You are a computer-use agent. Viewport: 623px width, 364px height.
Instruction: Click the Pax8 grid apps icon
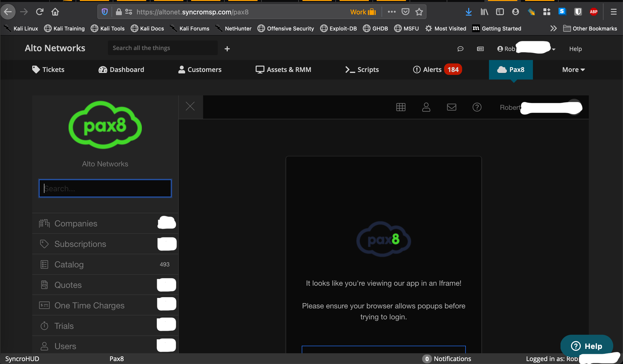(x=401, y=107)
